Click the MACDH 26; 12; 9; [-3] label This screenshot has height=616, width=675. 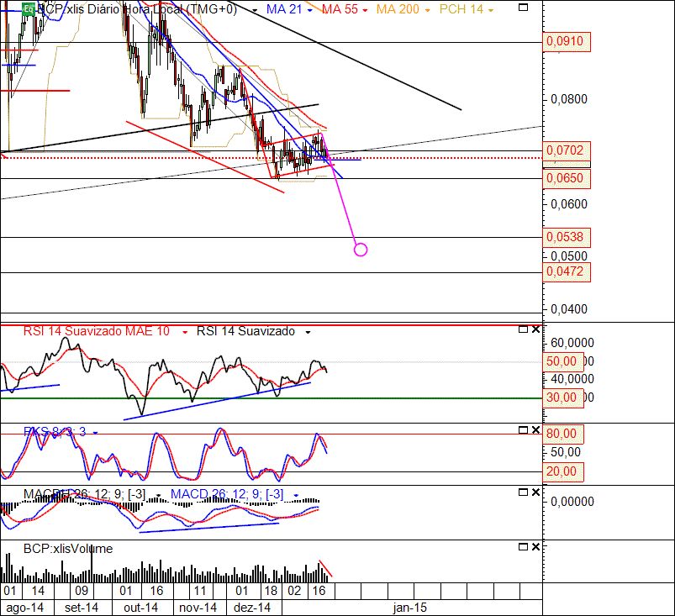(x=84, y=494)
